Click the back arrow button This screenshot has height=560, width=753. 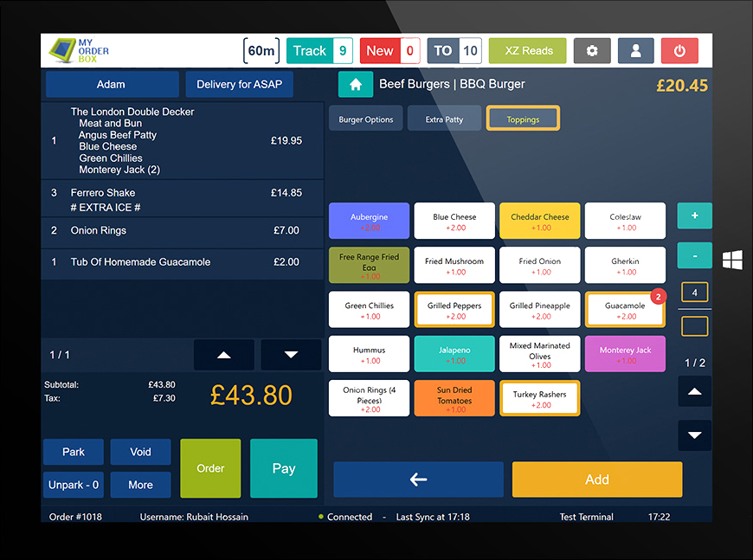click(418, 479)
